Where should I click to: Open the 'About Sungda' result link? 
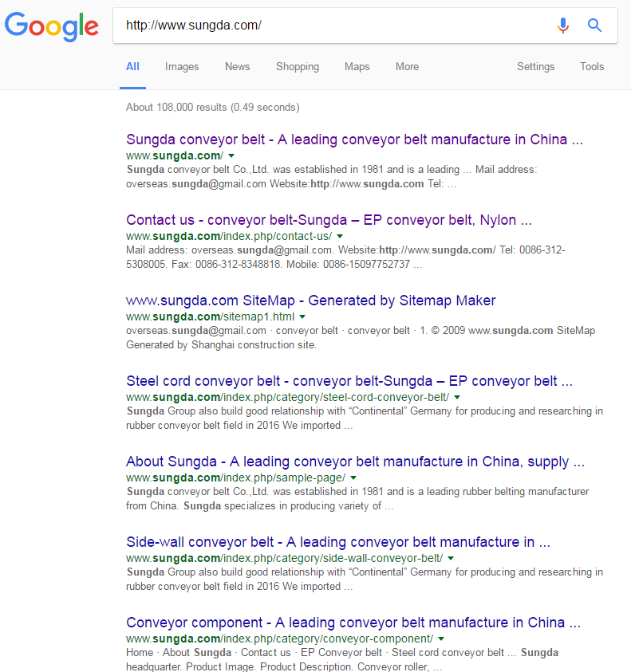click(355, 462)
